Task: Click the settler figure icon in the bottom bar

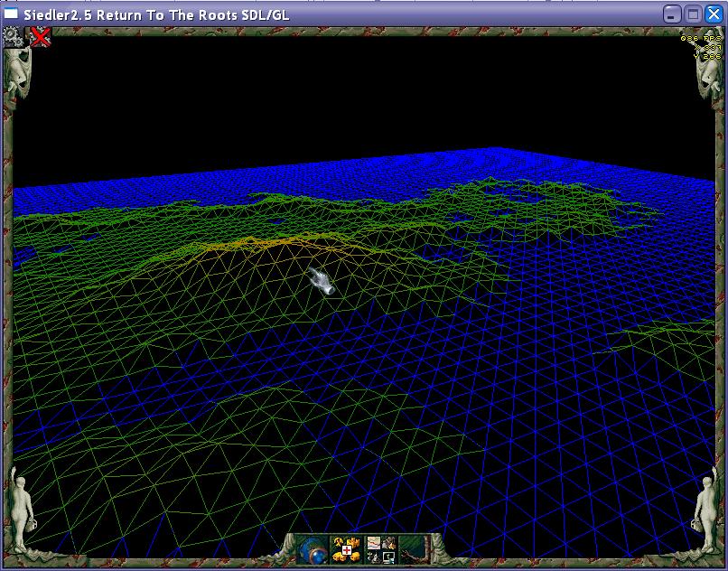Action: (x=387, y=542)
